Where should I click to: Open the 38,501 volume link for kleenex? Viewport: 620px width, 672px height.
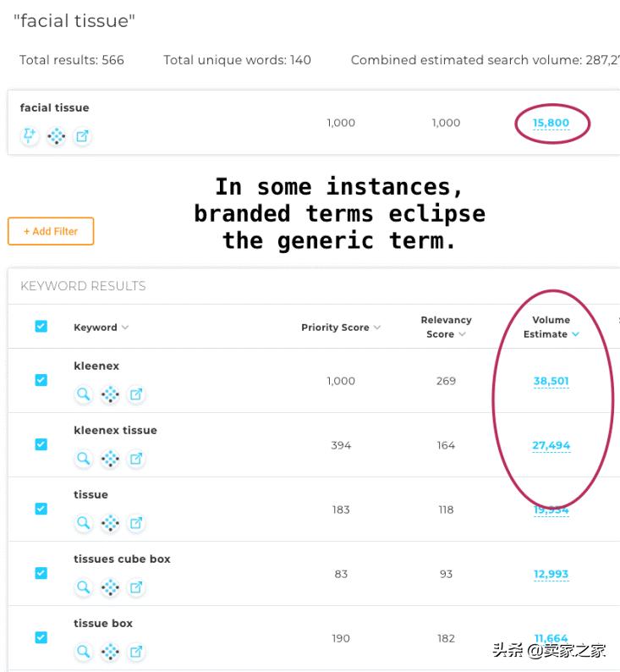click(551, 381)
